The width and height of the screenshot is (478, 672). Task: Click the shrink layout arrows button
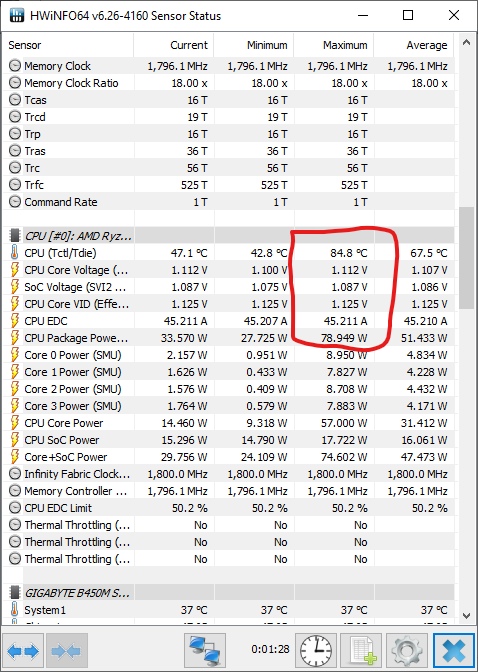(x=66, y=651)
